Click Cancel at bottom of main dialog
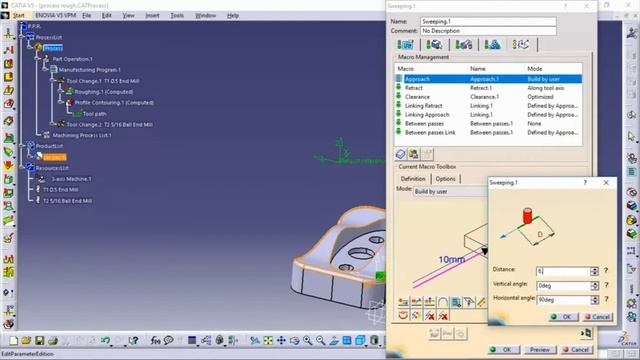This screenshot has width=640, height=360. pos(576,350)
